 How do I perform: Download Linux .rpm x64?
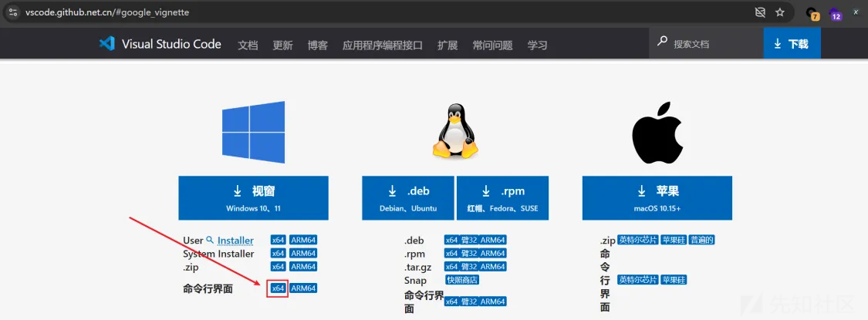click(x=451, y=254)
